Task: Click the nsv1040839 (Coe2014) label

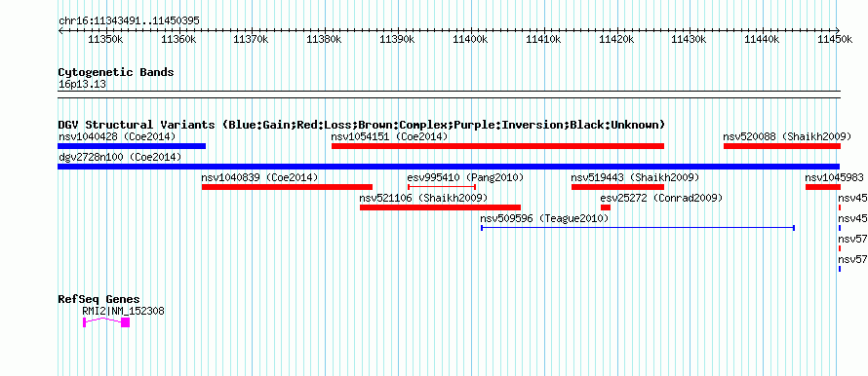Action: (x=259, y=177)
